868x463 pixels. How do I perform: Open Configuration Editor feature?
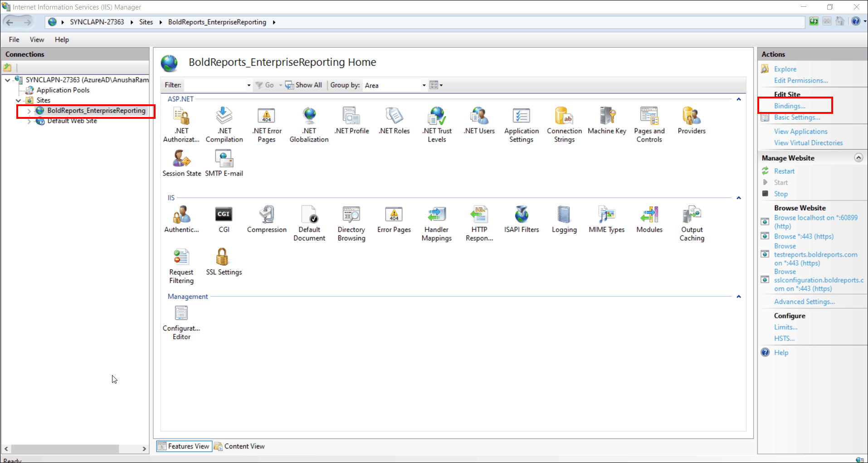181,322
